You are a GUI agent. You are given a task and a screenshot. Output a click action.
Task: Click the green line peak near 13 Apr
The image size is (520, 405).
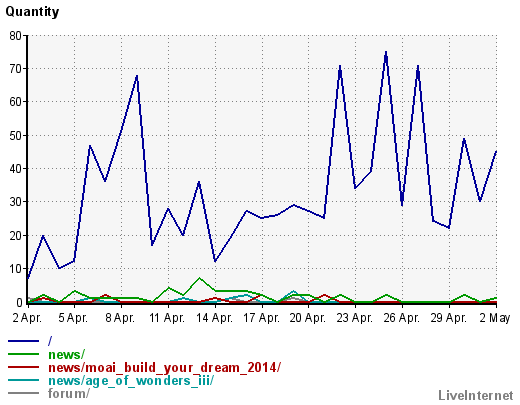click(x=199, y=278)
